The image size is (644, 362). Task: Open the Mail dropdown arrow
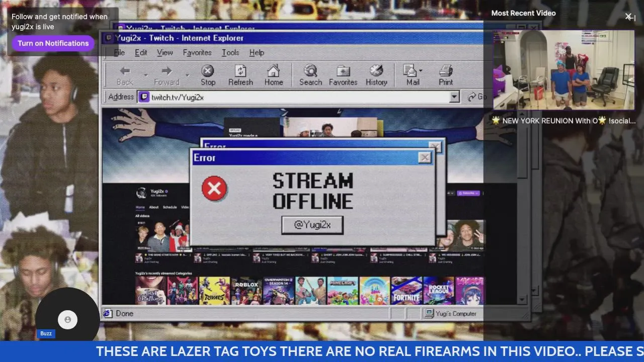click(421, 71)
